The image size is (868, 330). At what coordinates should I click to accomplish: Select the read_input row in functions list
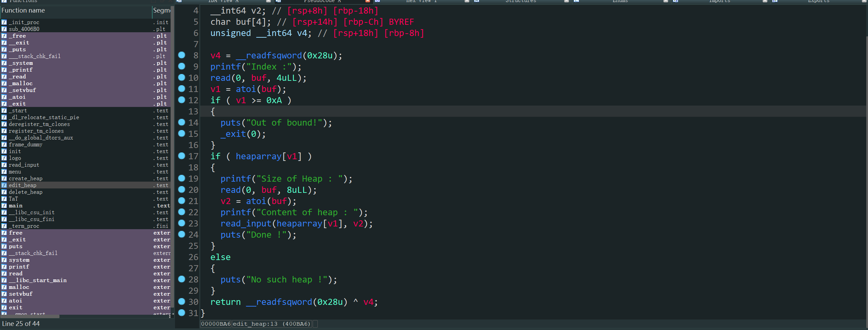pyautogui.click(x=85, y=165)
